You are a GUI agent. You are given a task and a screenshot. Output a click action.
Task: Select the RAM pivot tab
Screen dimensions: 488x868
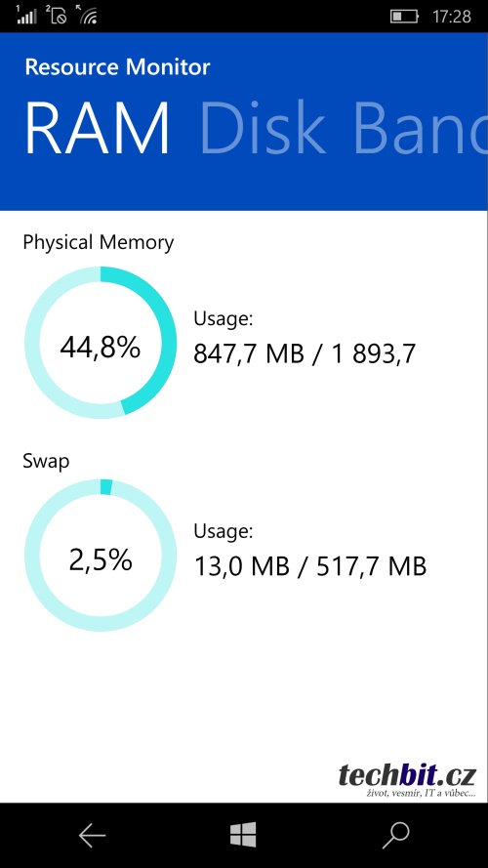pyautogui.click(x=98, y=128)
